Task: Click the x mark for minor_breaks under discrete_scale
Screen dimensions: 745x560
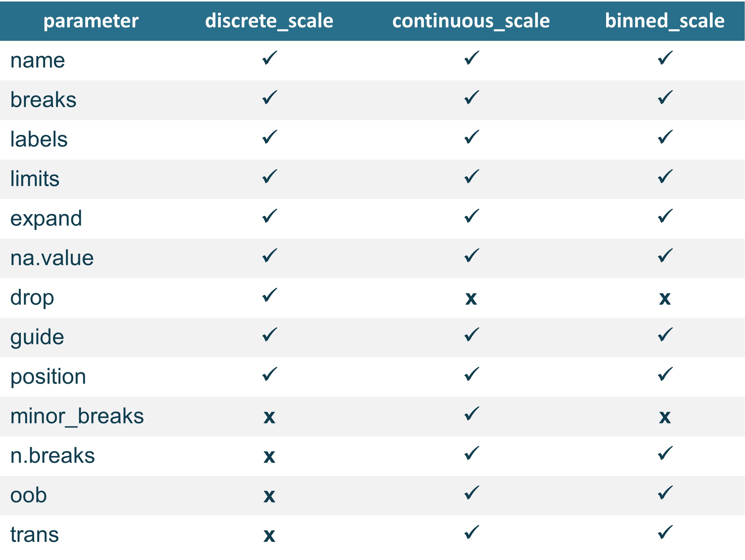Action: [269, 417]
